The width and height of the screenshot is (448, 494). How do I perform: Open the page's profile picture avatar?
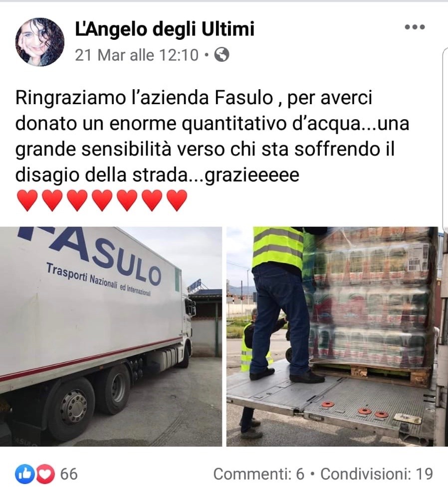click(x=40, y=42)
